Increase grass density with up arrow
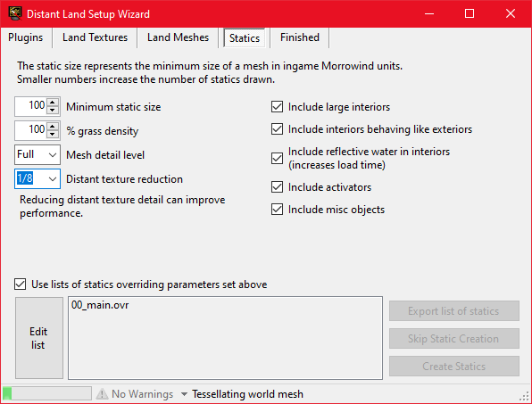This screenshot has width=532, height=404. [x=53, y=127]
